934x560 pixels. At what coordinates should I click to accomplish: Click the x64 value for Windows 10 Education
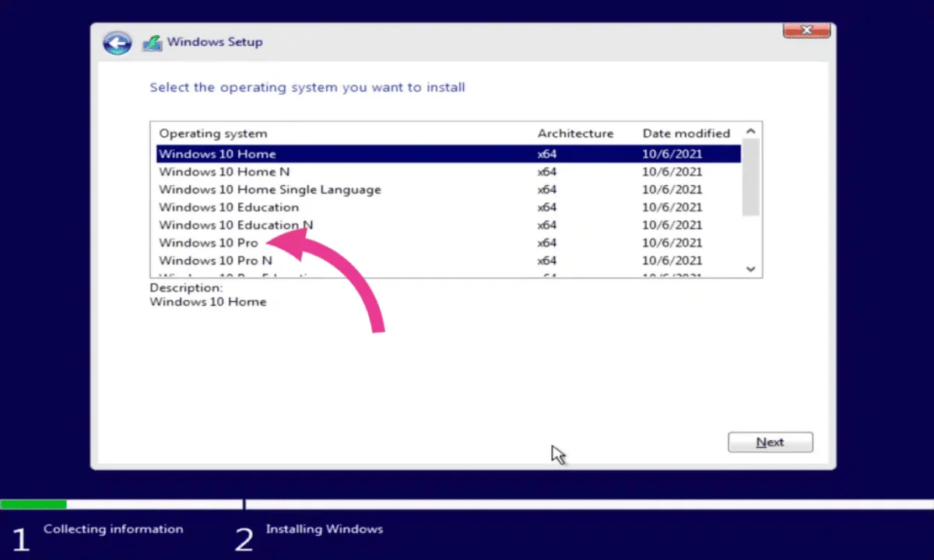pos(547,208)
